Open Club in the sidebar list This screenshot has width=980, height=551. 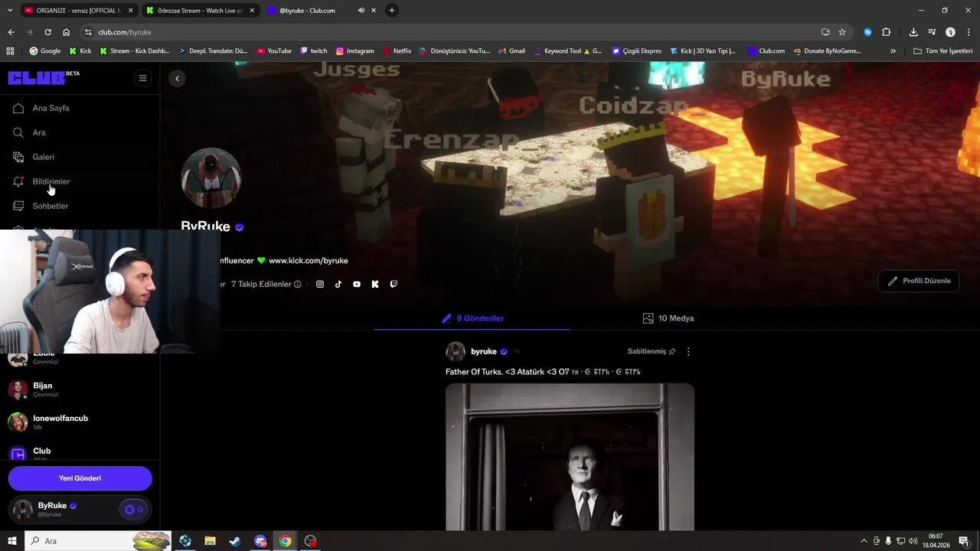click(80, 452)
